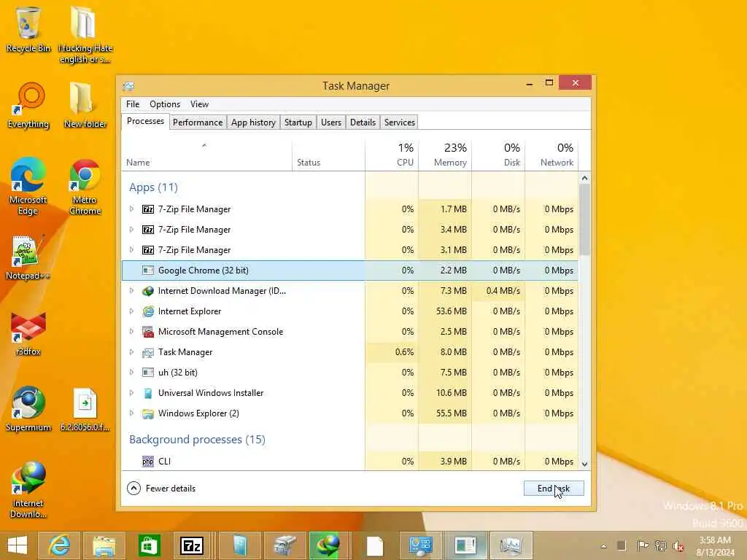Open the File menu

click(x=133, y=104)
